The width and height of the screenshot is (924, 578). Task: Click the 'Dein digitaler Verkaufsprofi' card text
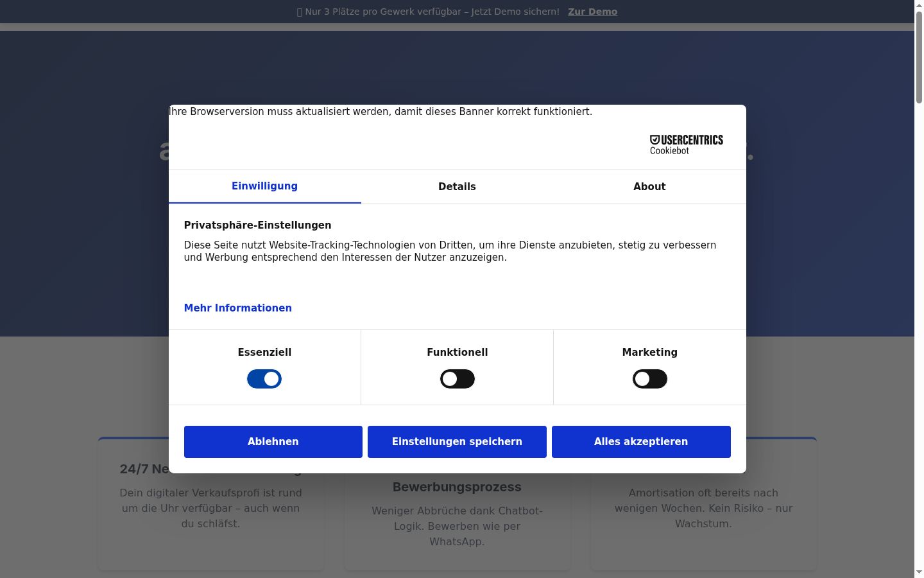pyautogui.click(x=210, y=508)
